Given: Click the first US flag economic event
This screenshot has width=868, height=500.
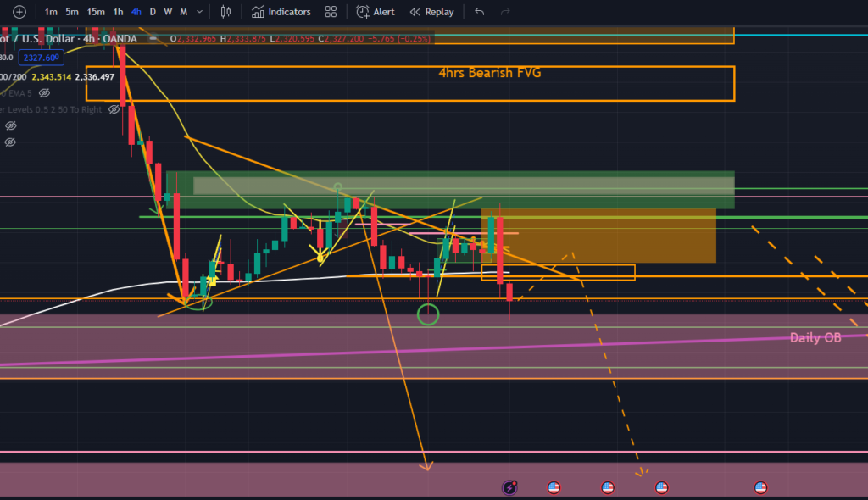Looking at the screenshot, I should point(554,487).
